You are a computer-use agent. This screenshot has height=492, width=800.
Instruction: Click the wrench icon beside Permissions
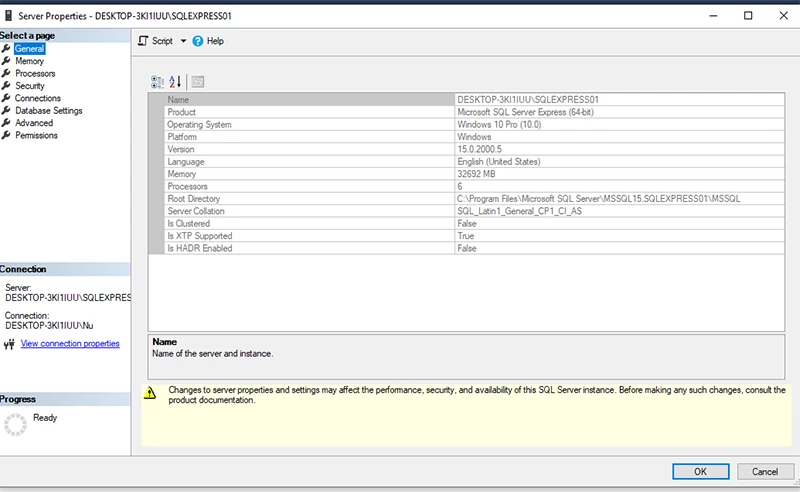(x=6, y=135)
